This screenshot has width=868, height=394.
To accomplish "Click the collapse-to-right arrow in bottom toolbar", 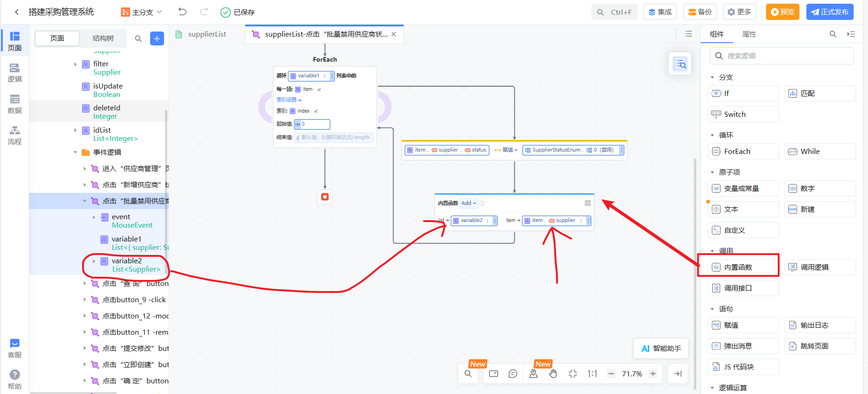I will coord(678,374).
